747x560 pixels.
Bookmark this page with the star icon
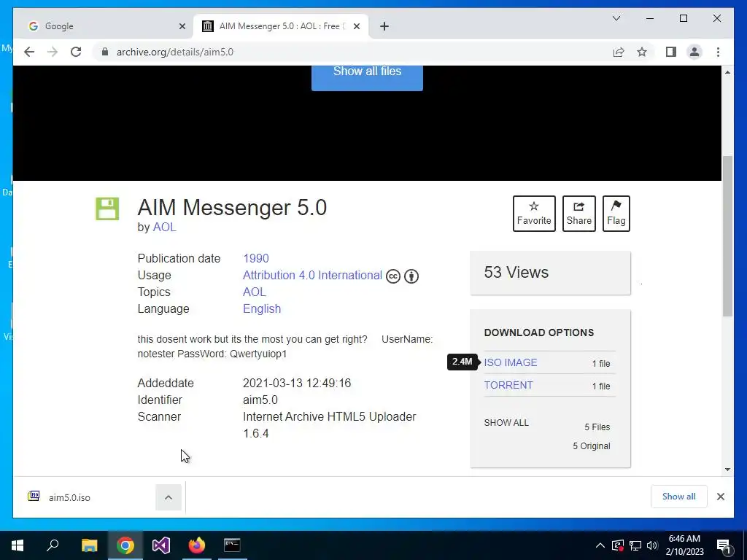(642, 52)
